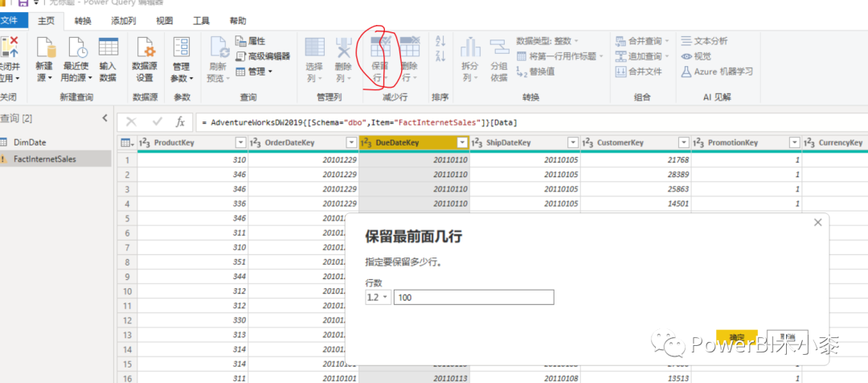
Task: Click Use First Row as Headers
Action: pyautogui.click(x=560, y=56)
